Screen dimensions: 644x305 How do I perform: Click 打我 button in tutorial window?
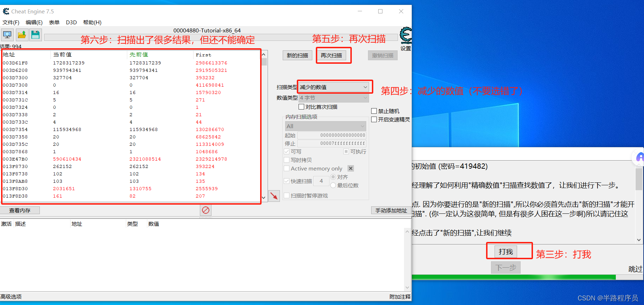[506, 251]
